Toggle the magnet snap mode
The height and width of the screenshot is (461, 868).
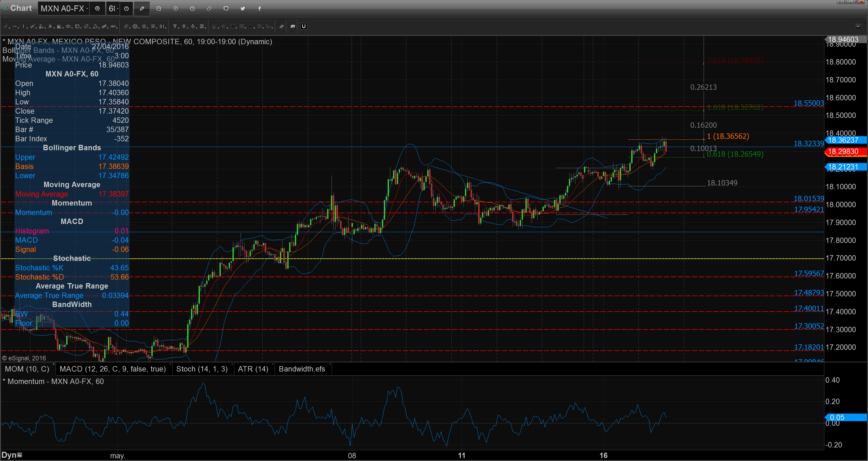click(x=304, y=26)
